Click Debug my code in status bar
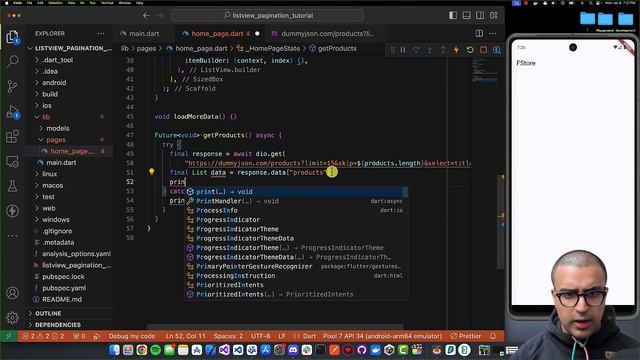640x360 pixels. [132, 336]
